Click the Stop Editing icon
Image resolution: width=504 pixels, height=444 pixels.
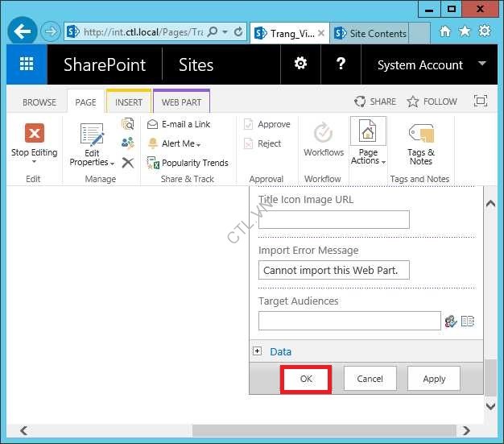[34, 134]
